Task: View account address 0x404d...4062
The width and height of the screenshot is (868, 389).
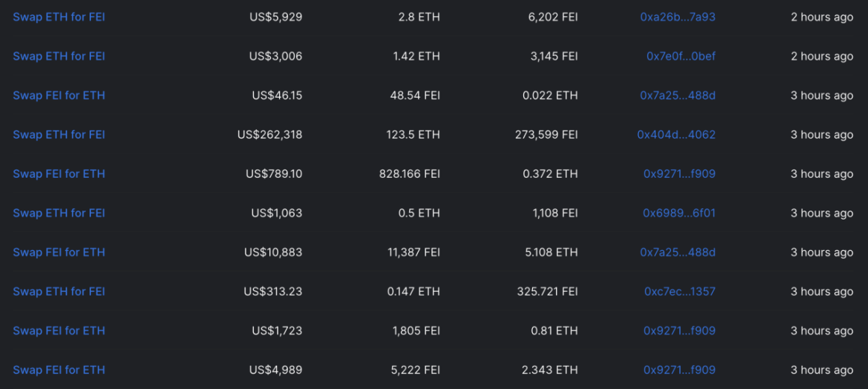Action: (x=676, y=134)
